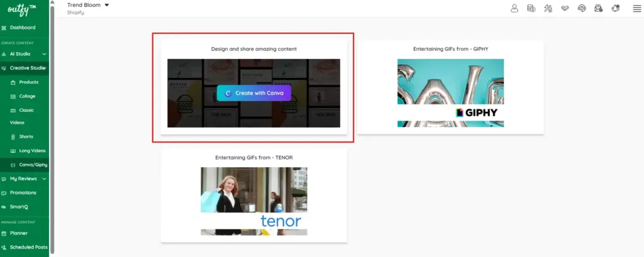Open the email envelope icon

[599, 8]
